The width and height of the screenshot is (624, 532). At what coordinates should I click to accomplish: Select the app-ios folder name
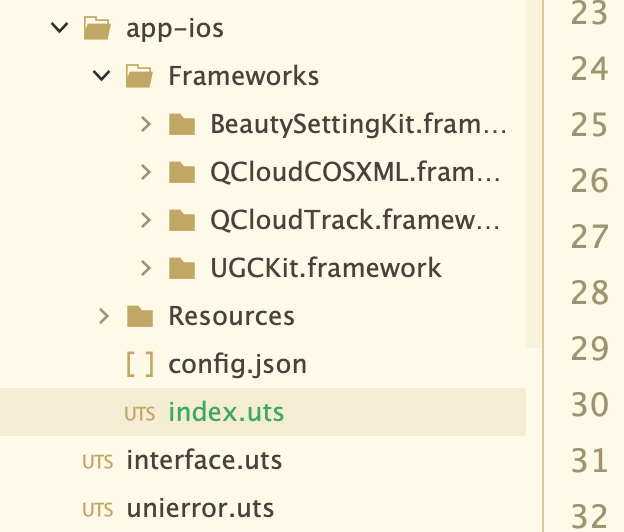tap(175, 29)
